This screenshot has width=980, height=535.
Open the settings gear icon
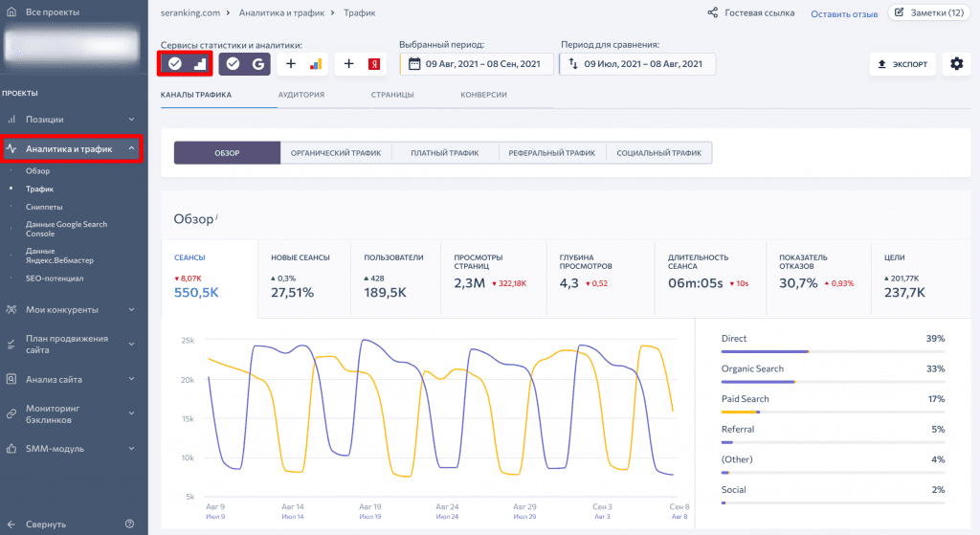tap(955, 64)
